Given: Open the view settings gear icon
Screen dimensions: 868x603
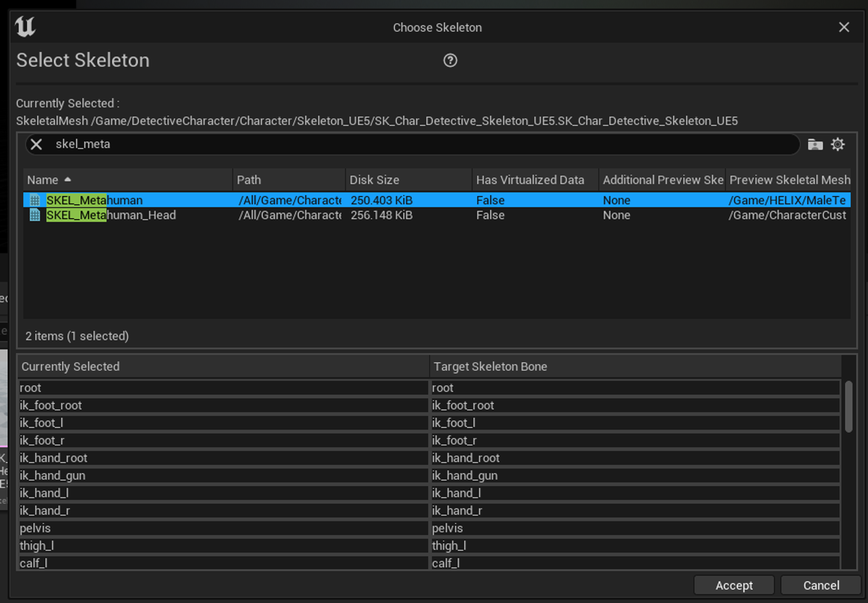Looking at the screenshot, I should [x=838, y=144].
